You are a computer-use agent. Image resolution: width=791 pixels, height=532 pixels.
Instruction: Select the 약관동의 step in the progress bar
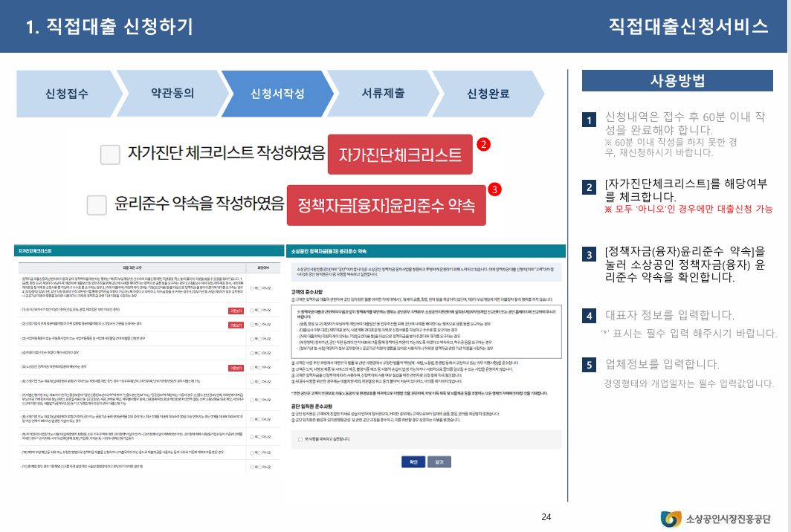[171, 93]
